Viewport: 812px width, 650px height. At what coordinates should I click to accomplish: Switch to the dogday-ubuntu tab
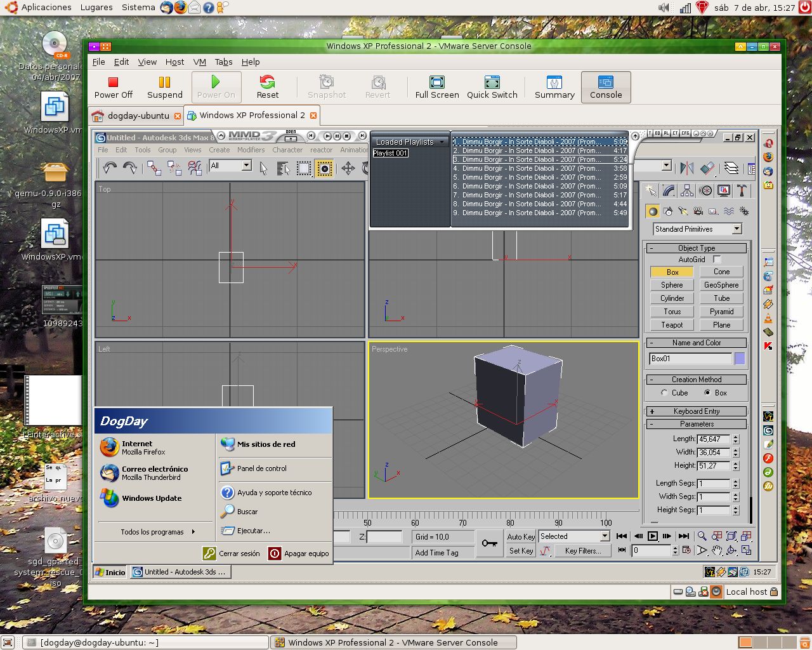point(138,116)
